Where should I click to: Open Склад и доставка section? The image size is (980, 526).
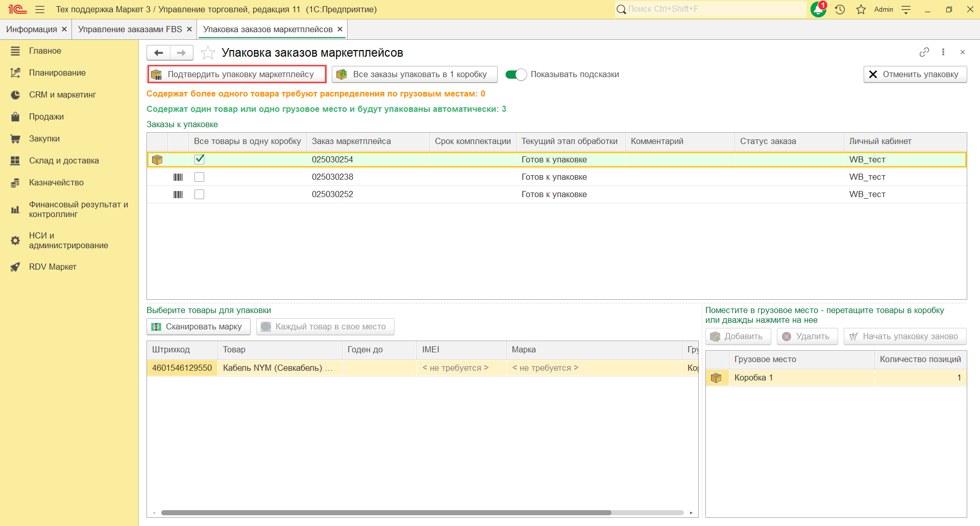64,161
